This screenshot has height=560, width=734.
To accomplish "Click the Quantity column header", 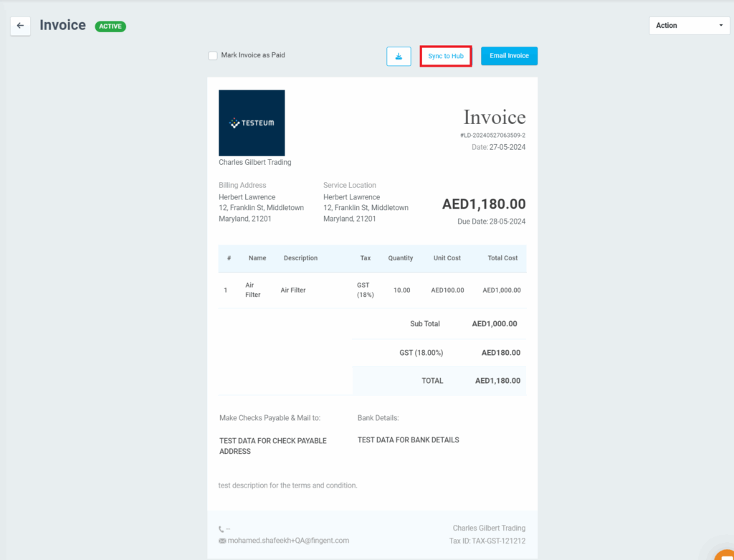I will [x=401, y=258].
